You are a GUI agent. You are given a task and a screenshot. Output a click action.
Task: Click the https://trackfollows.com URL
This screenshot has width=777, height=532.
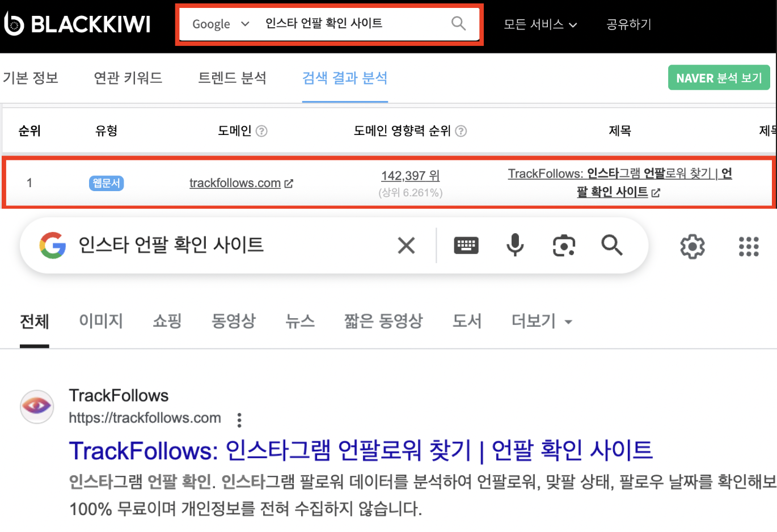145,418
